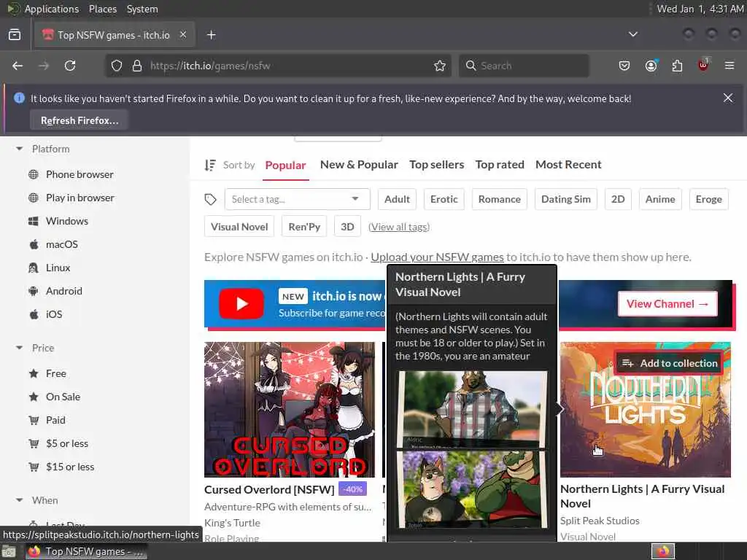The image size is (747, 560).
Task: Go back with the browser back arrow
Action: point(18,66)
